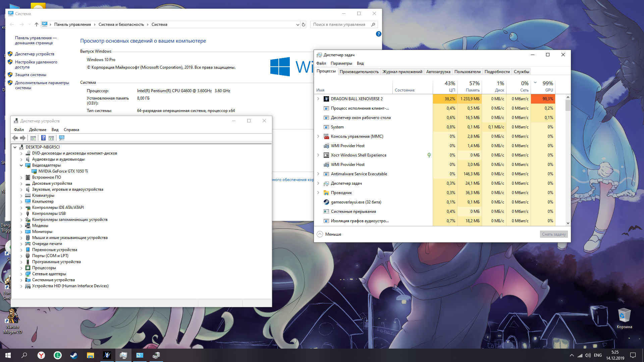Click ENG language indicator in taskbar
This screenshot has height=362, width=644.
coord(598,355)
